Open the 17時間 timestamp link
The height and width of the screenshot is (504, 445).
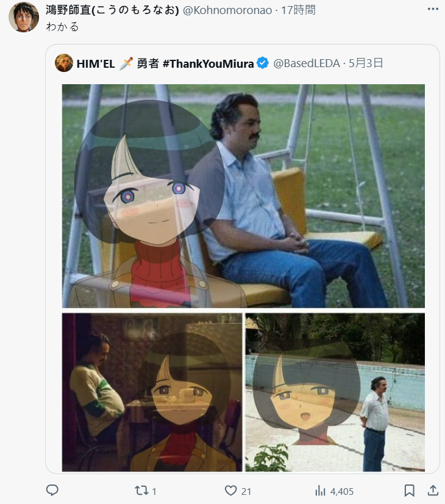298,10
